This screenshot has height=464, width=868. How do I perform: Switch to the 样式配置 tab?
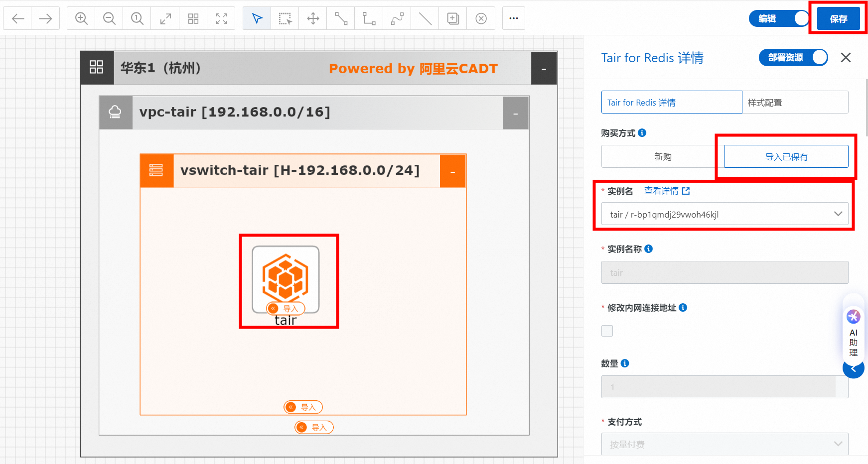(x=795, y=102)
